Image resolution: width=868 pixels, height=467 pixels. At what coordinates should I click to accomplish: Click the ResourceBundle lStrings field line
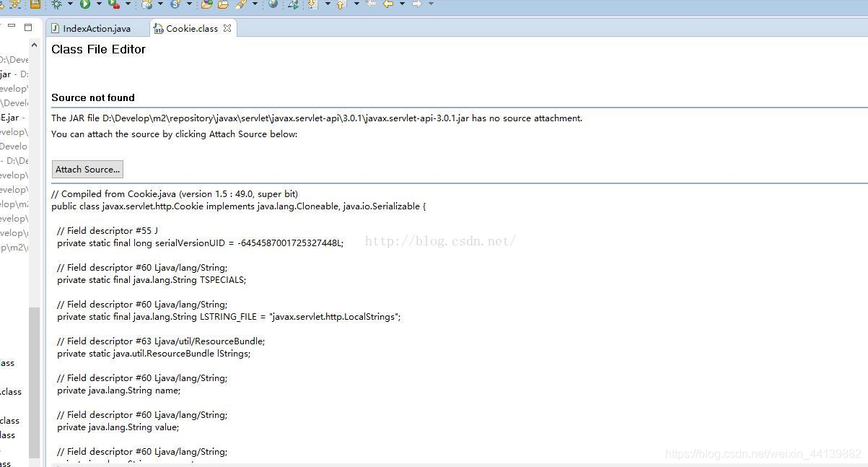click(154, 353)
